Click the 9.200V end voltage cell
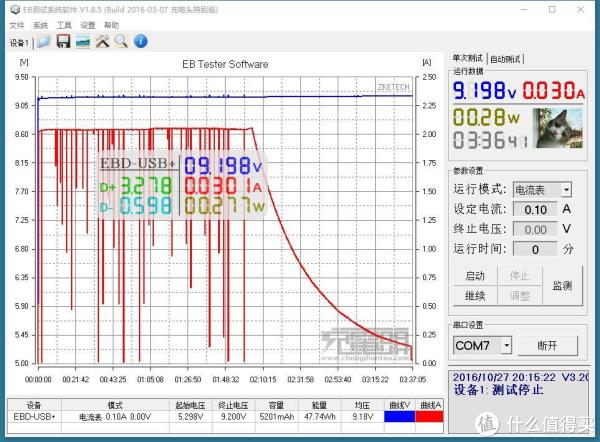The image size is (600, 442). [233, 416]
